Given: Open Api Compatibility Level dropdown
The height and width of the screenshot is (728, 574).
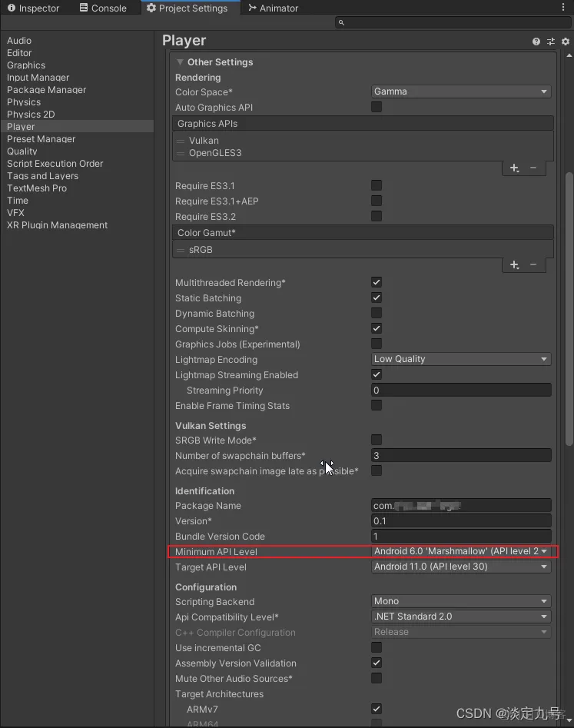Looking at the screenshot, I should point(461,617).
